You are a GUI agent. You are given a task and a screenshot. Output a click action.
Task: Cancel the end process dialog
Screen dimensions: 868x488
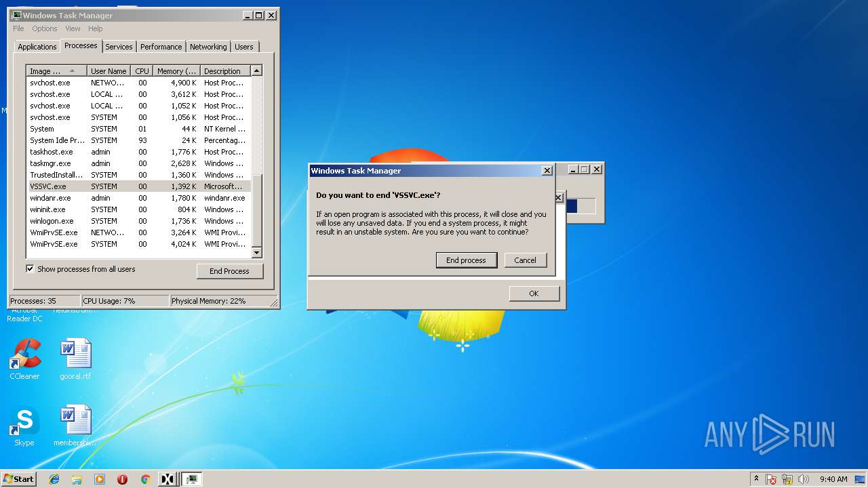point(525,260)
